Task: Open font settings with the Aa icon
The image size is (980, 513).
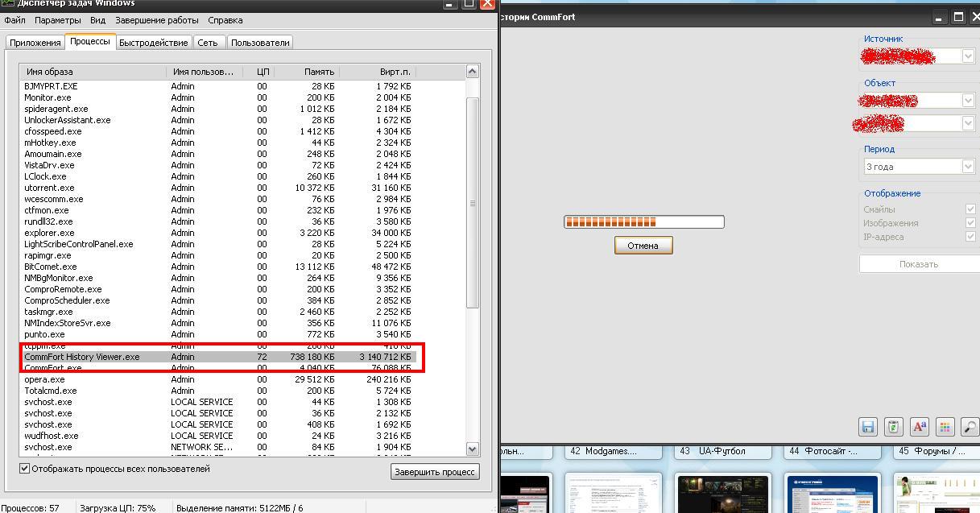Action: coord(919,427)
